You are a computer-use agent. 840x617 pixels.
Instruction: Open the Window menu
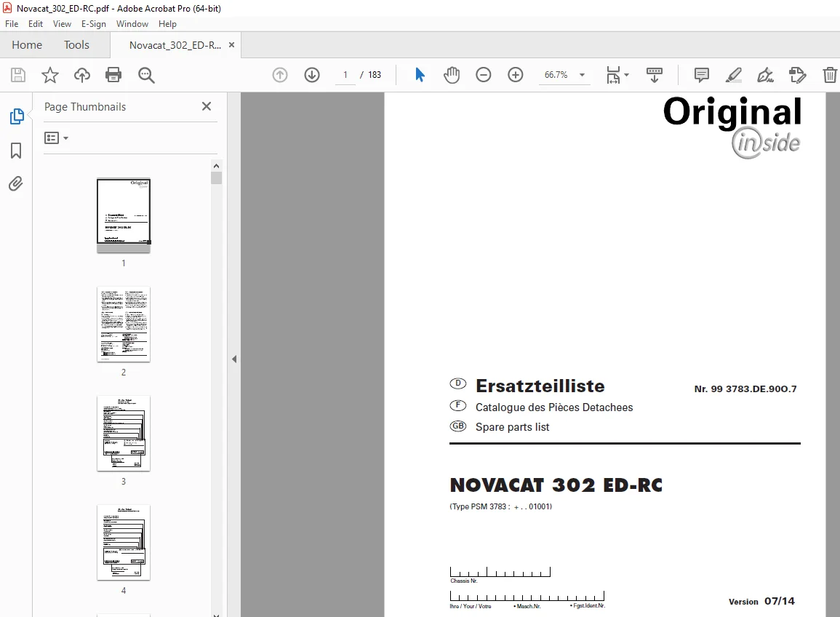point(132,24)
